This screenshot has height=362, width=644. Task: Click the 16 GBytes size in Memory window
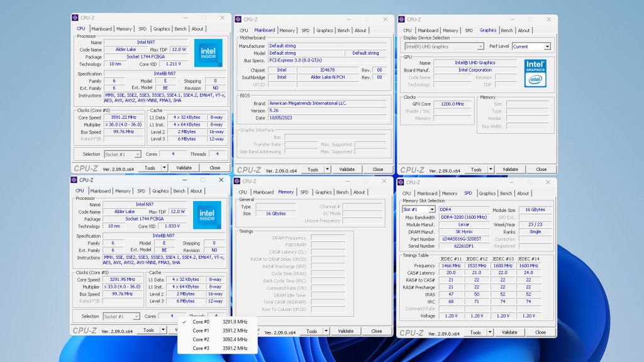pyautogui.click(x=275, y=214)
